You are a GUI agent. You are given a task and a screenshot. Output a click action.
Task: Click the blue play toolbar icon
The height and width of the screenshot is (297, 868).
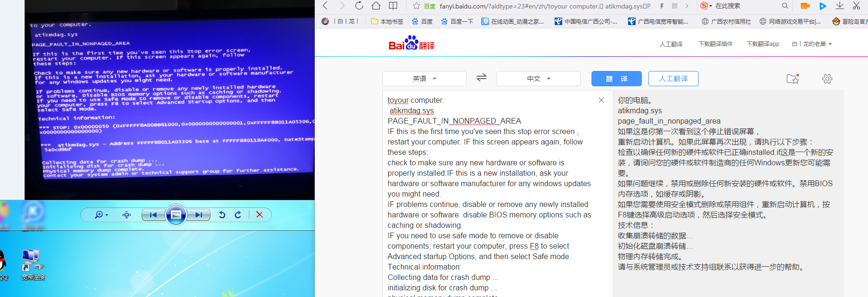click(x=823, y=6)
